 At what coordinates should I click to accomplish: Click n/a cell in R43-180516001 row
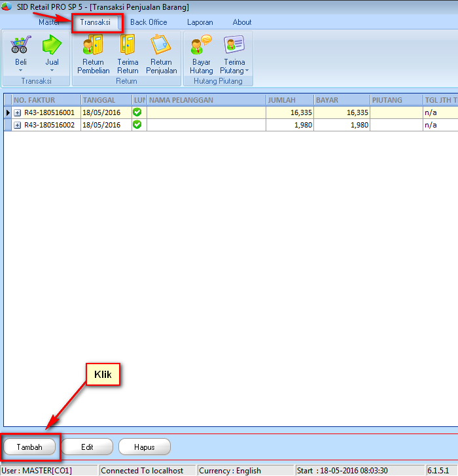tap(440, 112)
